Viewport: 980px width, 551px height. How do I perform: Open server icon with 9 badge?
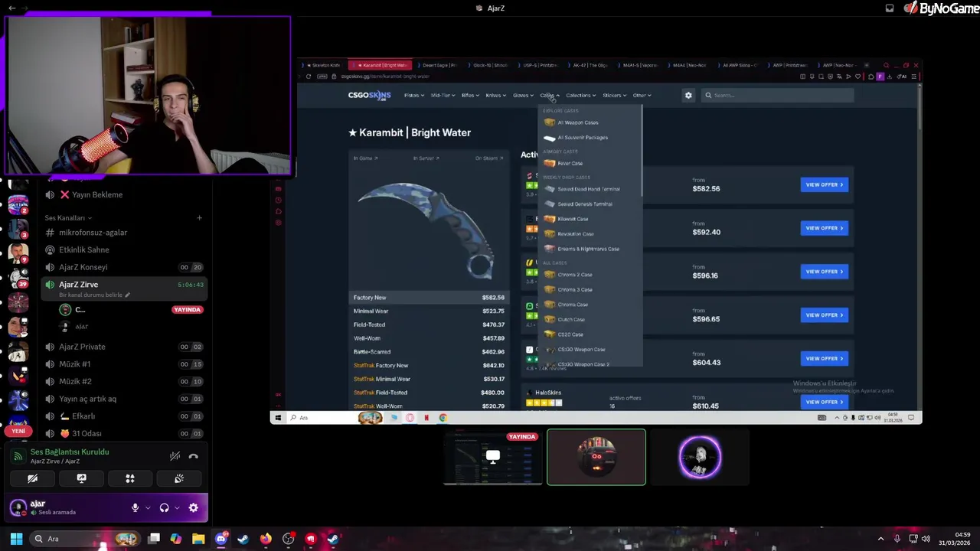(x=18, y=253)
